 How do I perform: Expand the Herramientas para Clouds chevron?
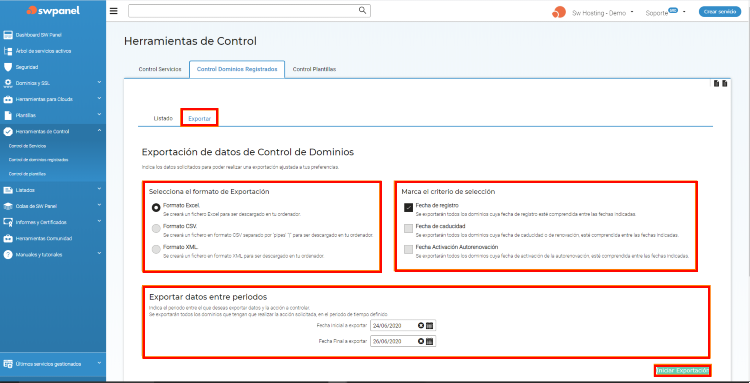(99, 98)
